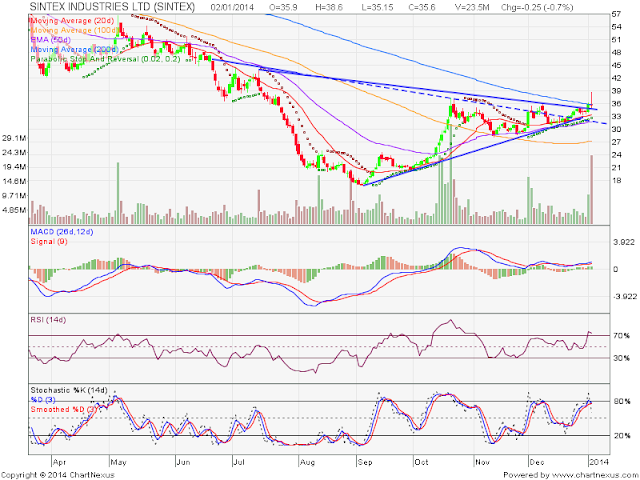Click the 3.922 MACD axis value
Screen dimensions: 640x480
point(625,242)
